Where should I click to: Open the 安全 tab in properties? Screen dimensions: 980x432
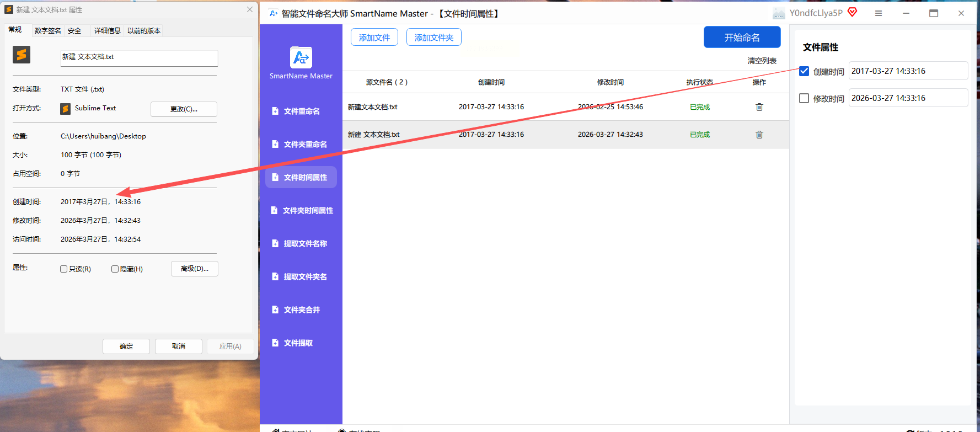click(x=74, y=31)
